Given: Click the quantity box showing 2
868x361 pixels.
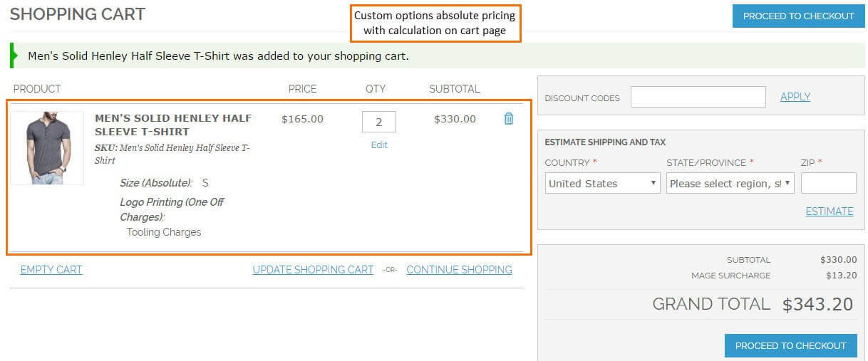Looking at the screenshot, I should click(x=378, y=122).
